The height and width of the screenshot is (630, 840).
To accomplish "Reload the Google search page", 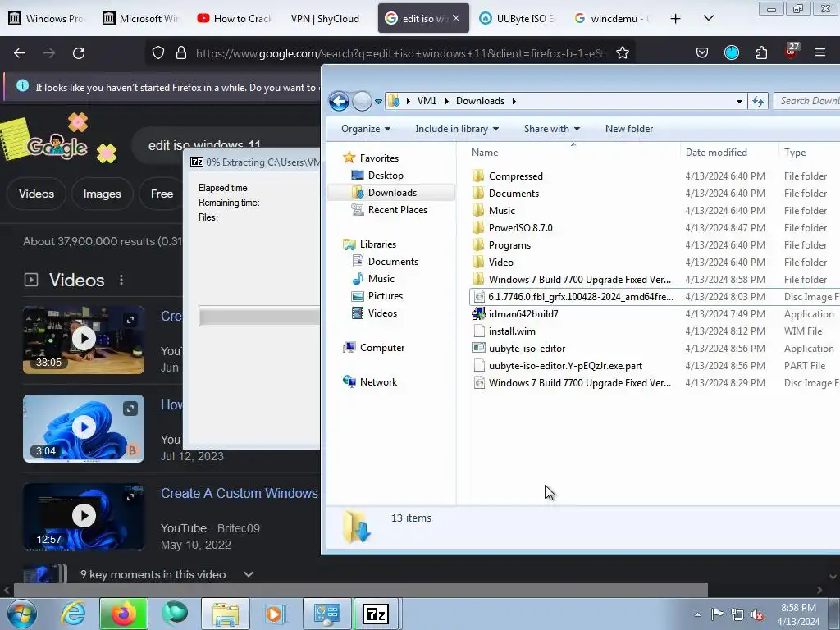I will 79,53.
